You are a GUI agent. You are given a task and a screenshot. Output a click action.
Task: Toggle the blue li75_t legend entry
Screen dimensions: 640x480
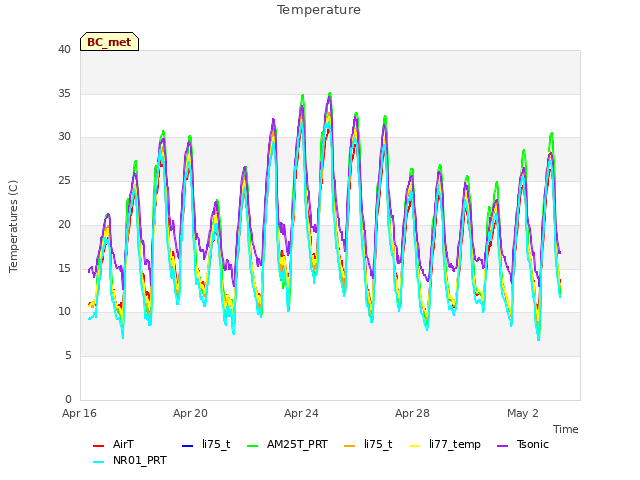(206, 444)
